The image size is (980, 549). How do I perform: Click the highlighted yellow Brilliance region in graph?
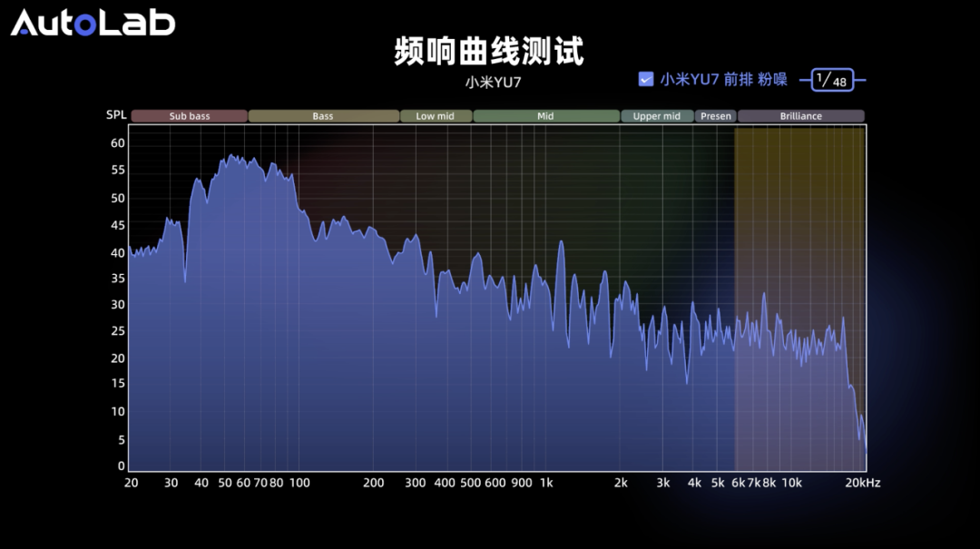(x=799, y=299)
